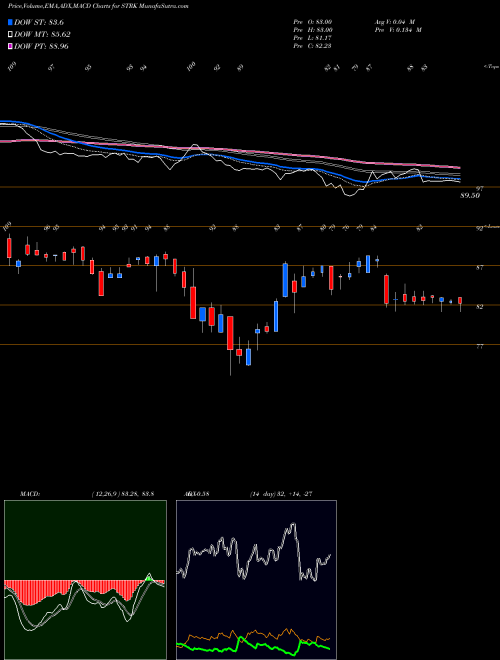Click the ADX (14 day) parameter values
This screenshot has width=500, height=660.
[281, 494]
